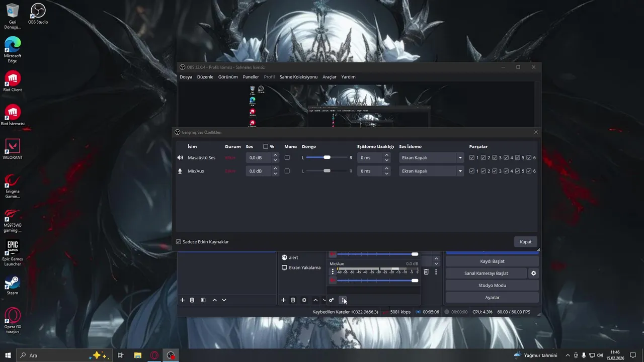Viewport: 644px width, 362px height.
Task: Open virtual camera settings gear
Action: click(x=534, y=274)
